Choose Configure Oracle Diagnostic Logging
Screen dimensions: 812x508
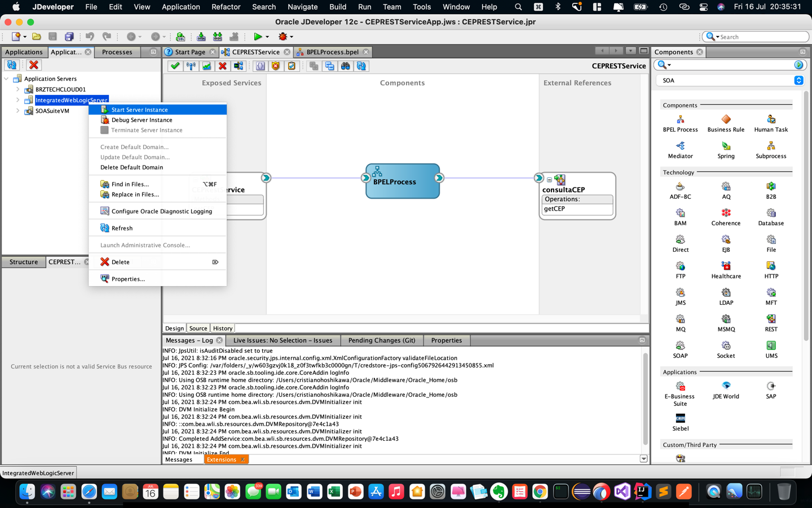tap(157, 211)
